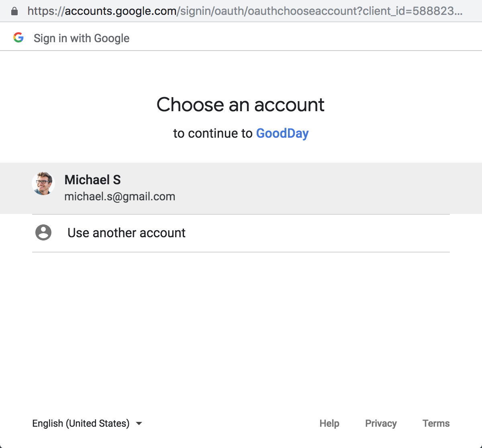This screenshot has height=448, width=482.
Task: Expand the language dropdown arrow
Action: 139,424
